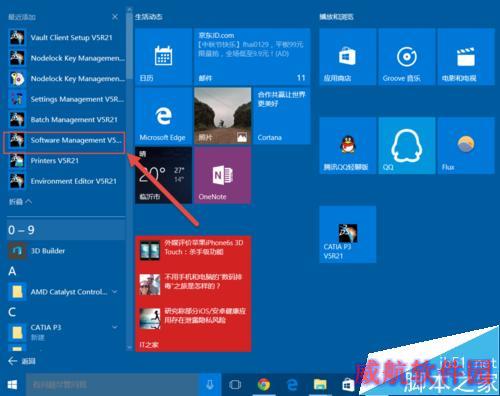
Task: Open second Nodelock Key Management entry
Action: [66, 79]
